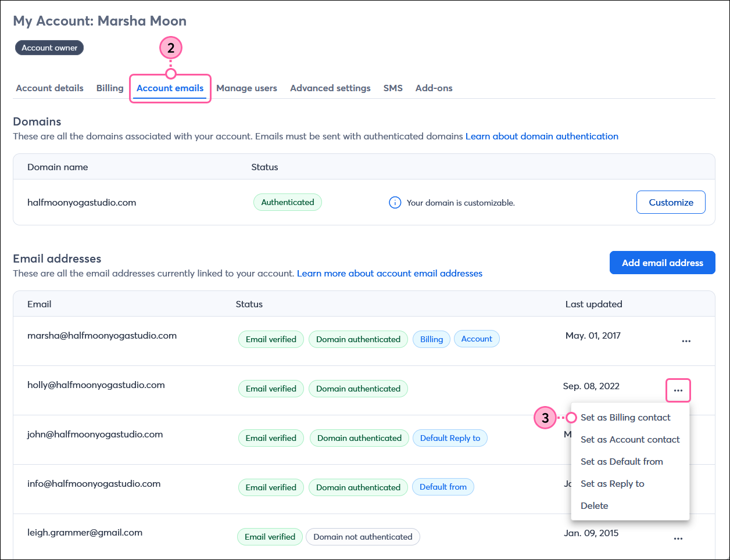
Task: Select Set as Default from option
Action: (x=622, y=462)
